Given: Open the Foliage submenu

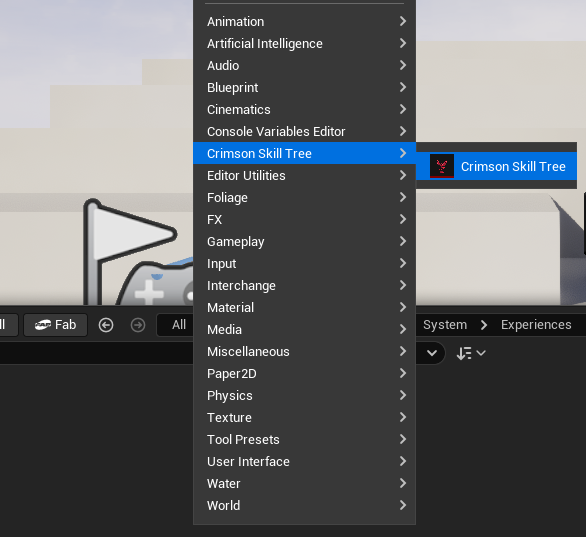Looking at the screenshot, I should pyautogui.click(x=304, y=198).
